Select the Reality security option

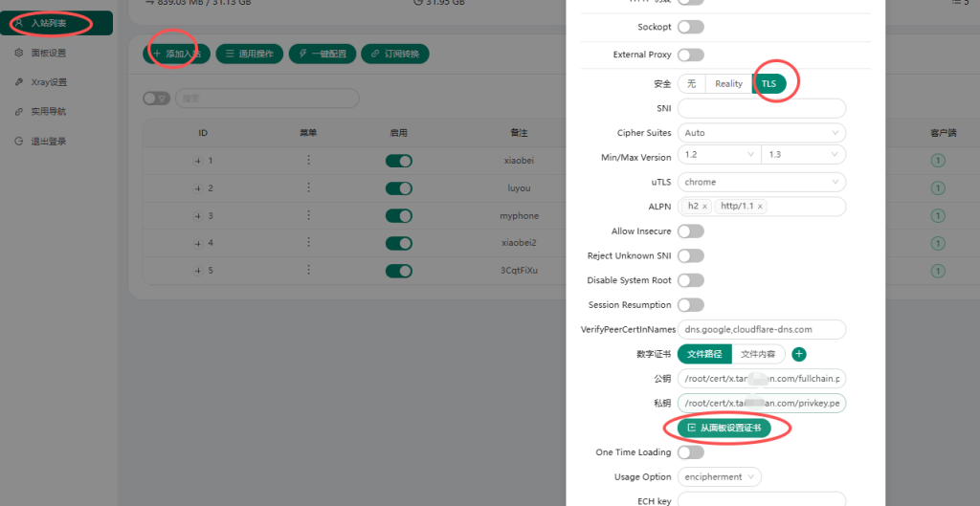click(728, 84)
